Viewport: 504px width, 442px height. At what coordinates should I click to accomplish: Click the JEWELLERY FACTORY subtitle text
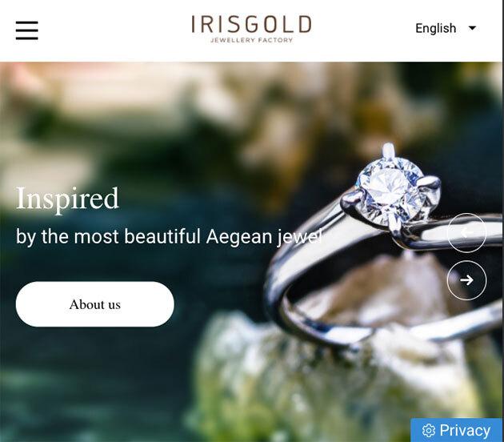point(251,40)
